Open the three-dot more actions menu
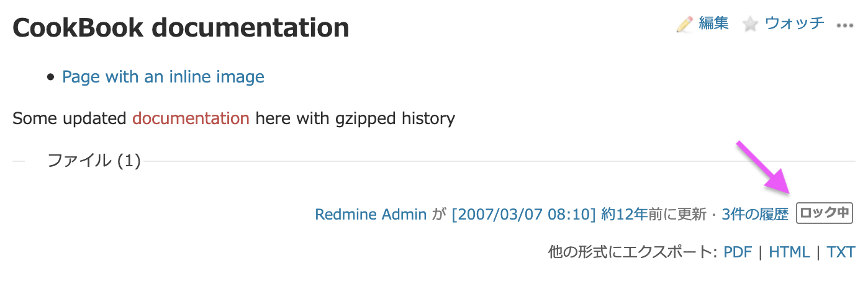Screen dimensions: 868x294 pyautogui.click(x=846, y=25)
